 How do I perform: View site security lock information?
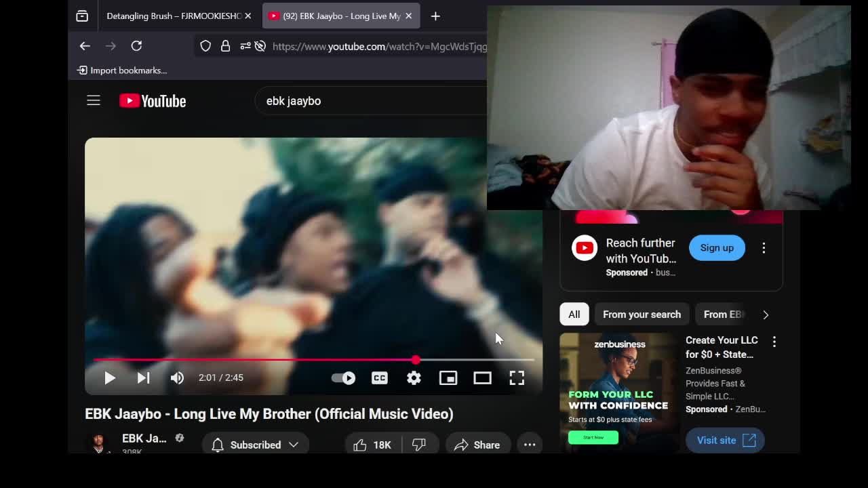[x=225, y=46]
